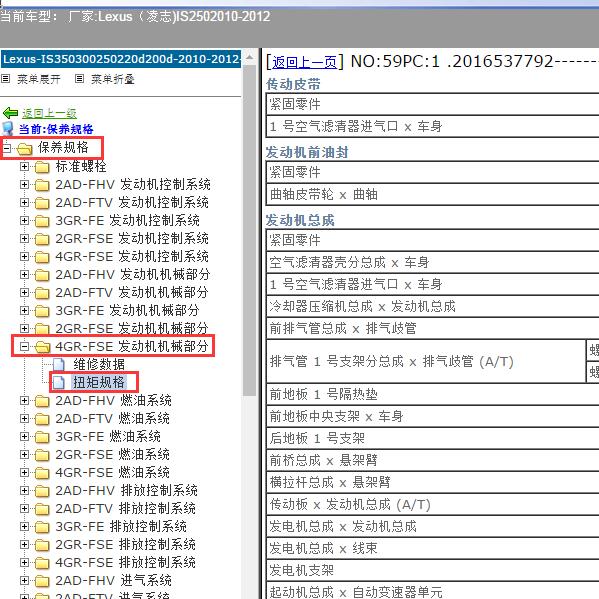Click the 起动机总成 x 自动变速器单元 row
This screenshot has height=599, width=599.
(432, 591)
